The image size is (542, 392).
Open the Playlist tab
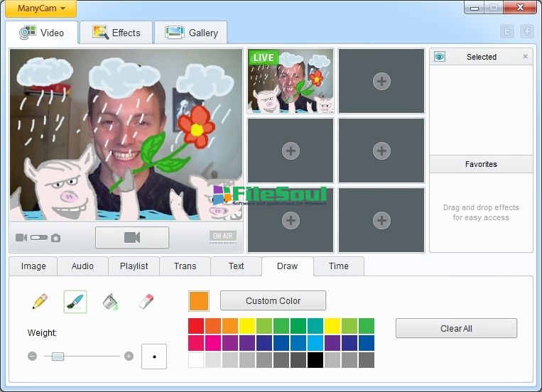pos(134,266)
